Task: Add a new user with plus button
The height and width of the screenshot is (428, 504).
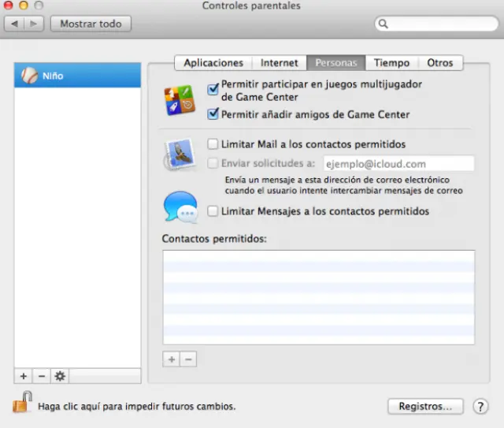Action: [x=23, y=376]
